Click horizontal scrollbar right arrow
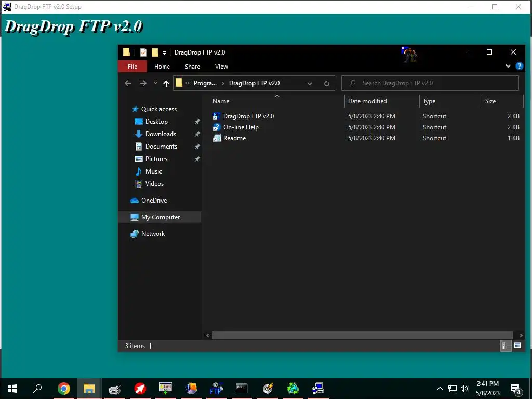This screenshot has width=532, height=399. [x=521, y=335]
